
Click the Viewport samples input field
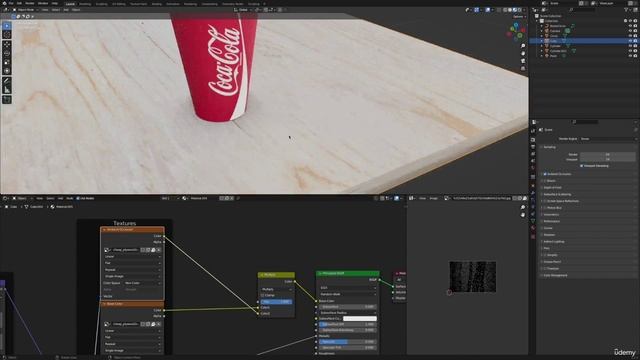[x=608, y=160]
